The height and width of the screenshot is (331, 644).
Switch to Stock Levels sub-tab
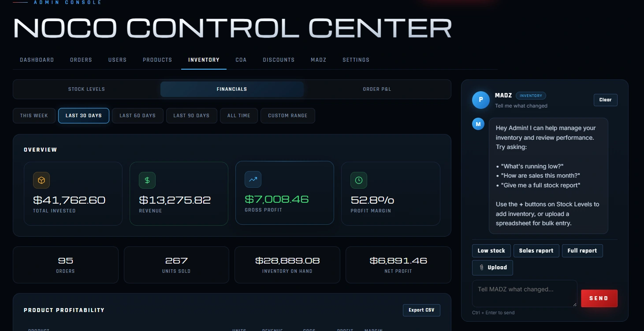point(86,89)
